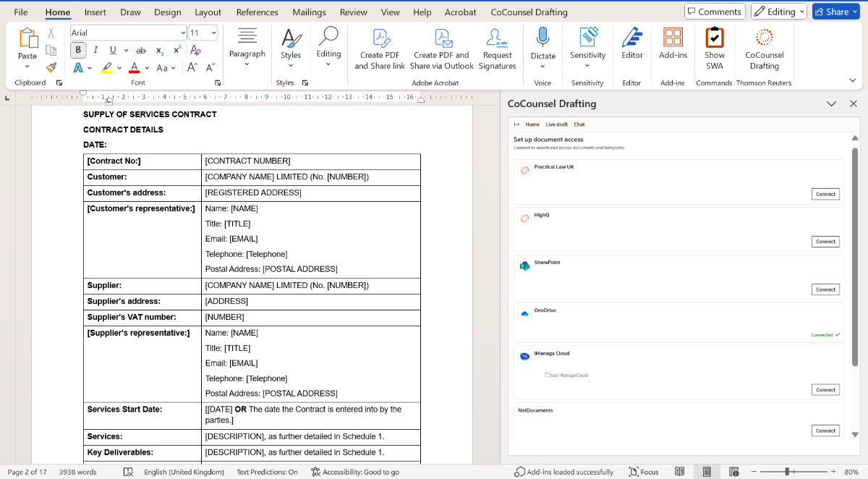Click the Share button
The width and height of the screenshot is (868, 479).
point(836,12)
